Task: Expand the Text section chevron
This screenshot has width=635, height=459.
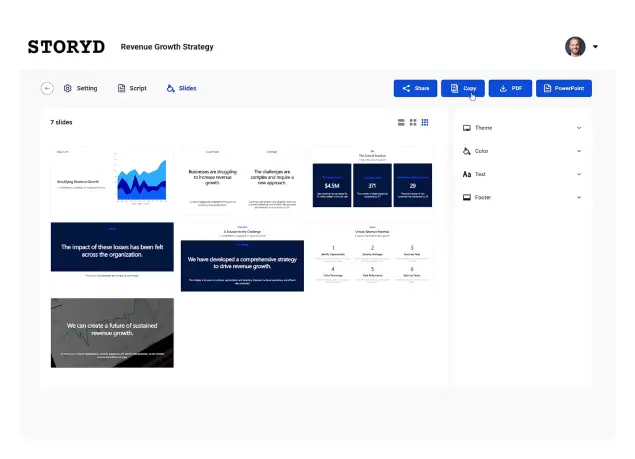Action: tap(579, 174)
